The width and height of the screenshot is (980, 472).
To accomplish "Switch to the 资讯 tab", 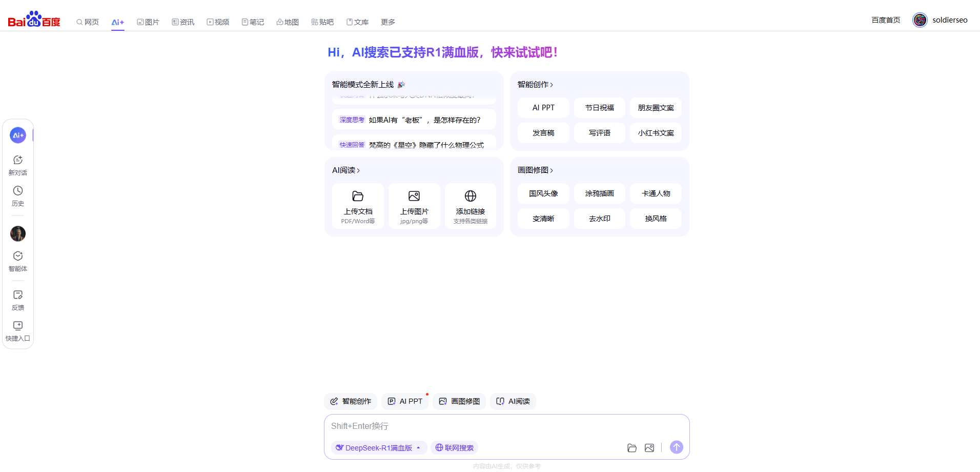I will click(183, 22).
